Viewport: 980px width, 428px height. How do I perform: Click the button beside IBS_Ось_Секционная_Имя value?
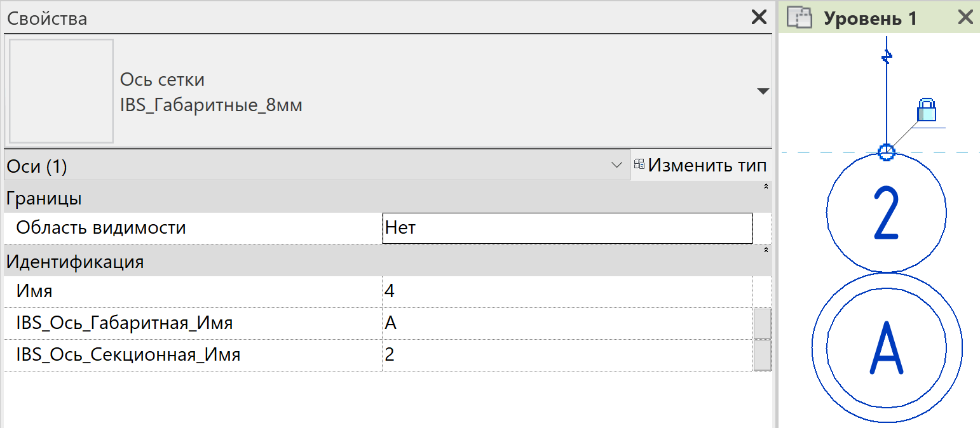(x=762, y=355)
